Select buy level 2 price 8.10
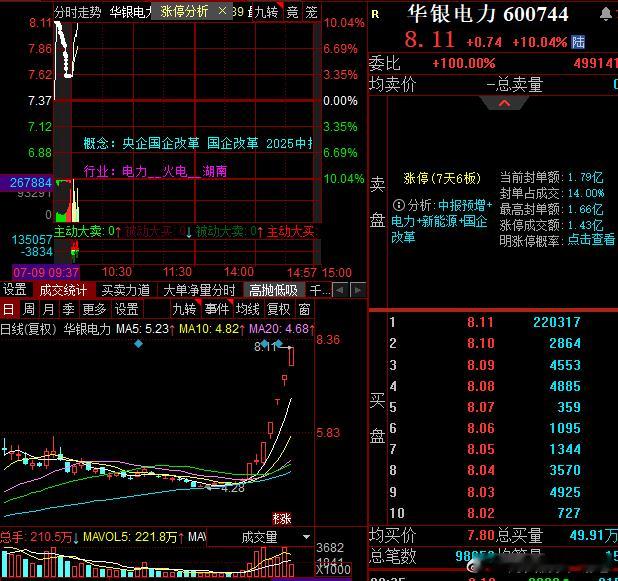Viewport: 618px width, 581px height. (x=480, y=343)
